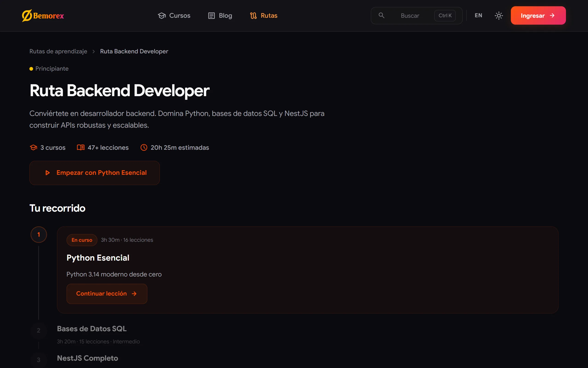Click the Ctrl K shortcut badge

point(445,16)
